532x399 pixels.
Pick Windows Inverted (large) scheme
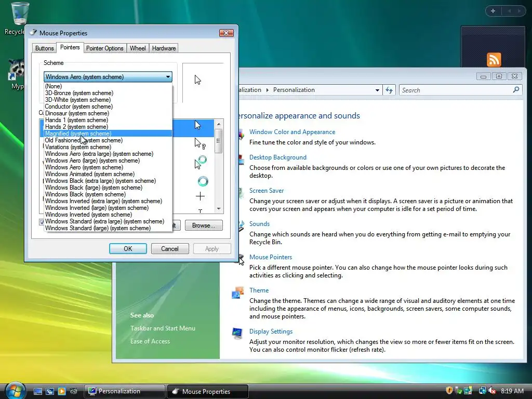click(108, 208)
